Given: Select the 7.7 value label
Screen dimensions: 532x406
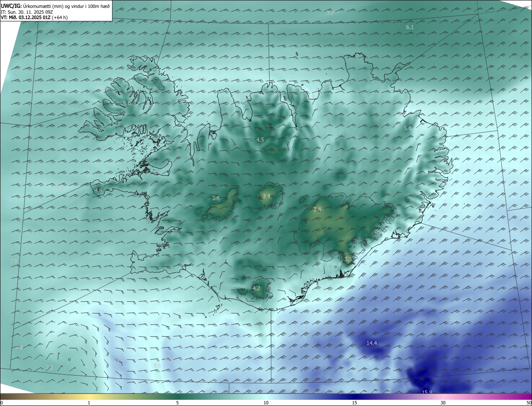Looking at the screenshot, I should coord(330,13).
